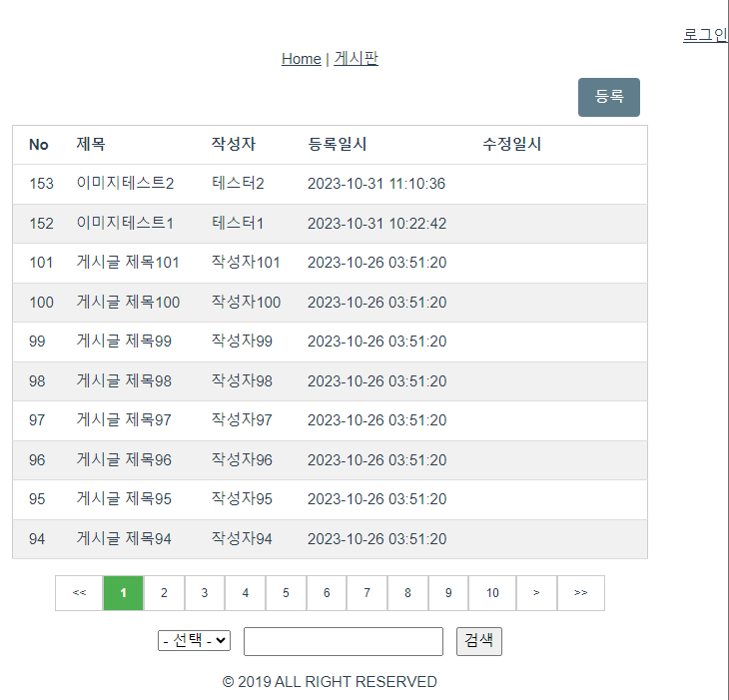The width and height of the screenshot is (729, 700).
Task: Open post titled 이미지테스트2
Action: click(x=125, y=183)
